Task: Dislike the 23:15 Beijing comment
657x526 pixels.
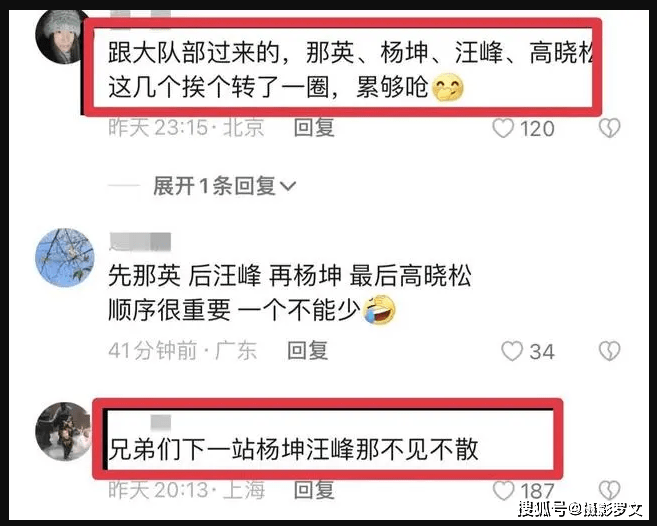Action: click(x=609, y=128)
